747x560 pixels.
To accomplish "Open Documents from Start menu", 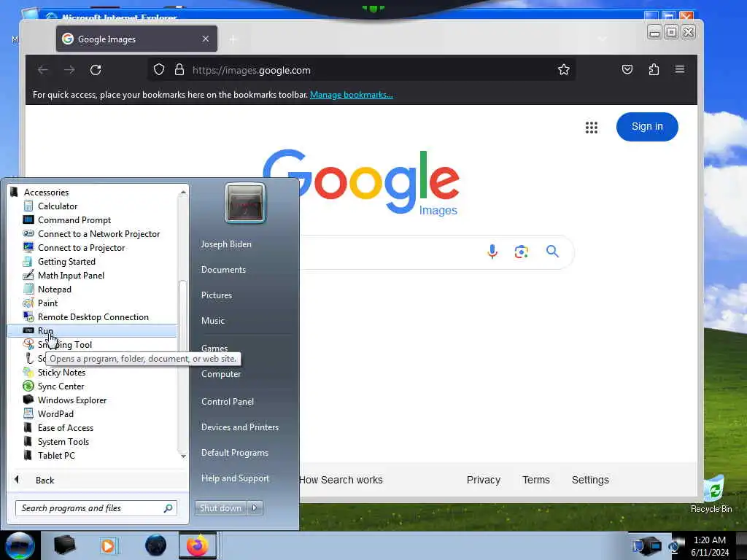I will point(223,270).
